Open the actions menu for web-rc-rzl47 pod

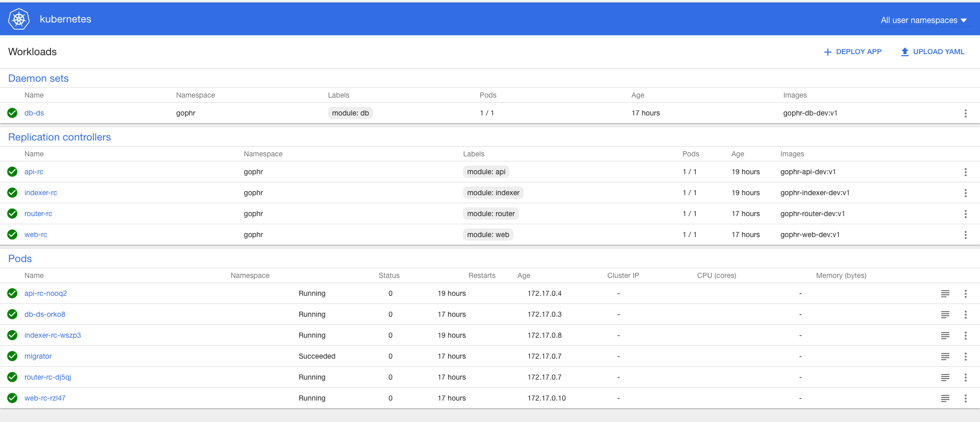965,398
